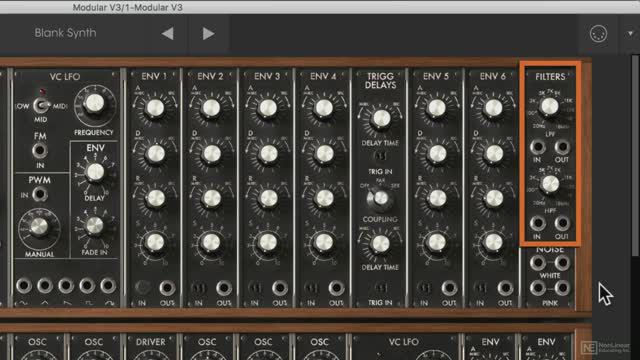Viewport: 640px width, 360px height.
Task: Click the ENV 3 Decay knob
Action: [268, 154]
